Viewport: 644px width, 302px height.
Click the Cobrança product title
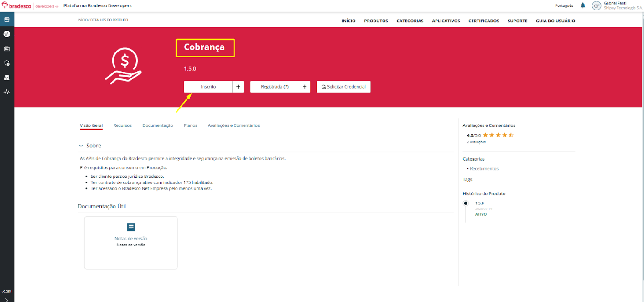pyautogui.click(x=204, y=47)
